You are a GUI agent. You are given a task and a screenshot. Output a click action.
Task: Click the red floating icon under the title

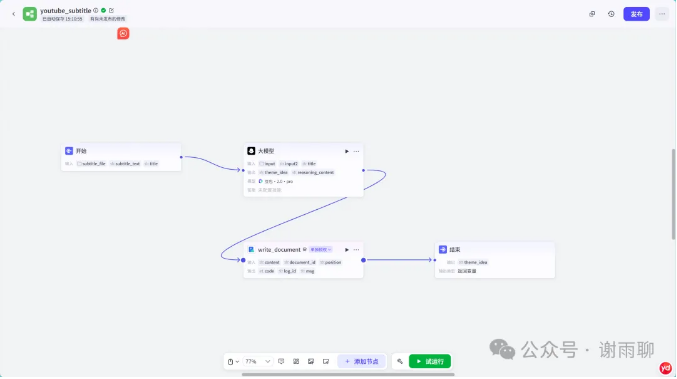[x=123, y=33]
